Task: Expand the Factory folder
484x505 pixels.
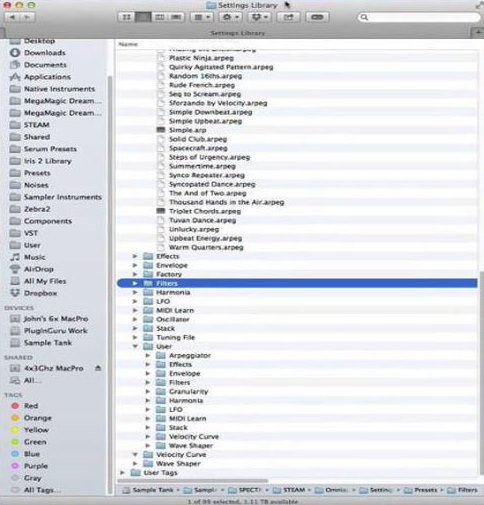Action: coord(135,274)
